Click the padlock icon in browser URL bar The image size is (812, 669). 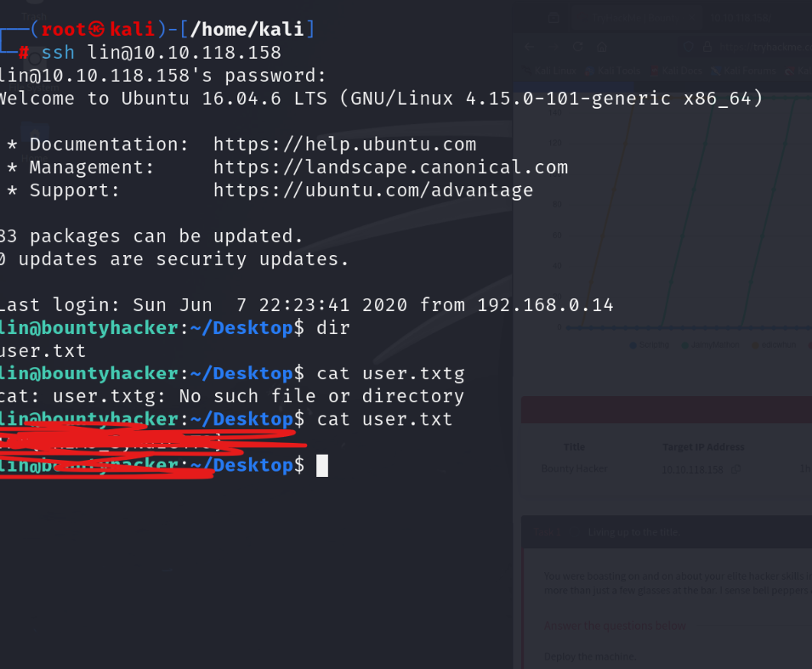707,47
